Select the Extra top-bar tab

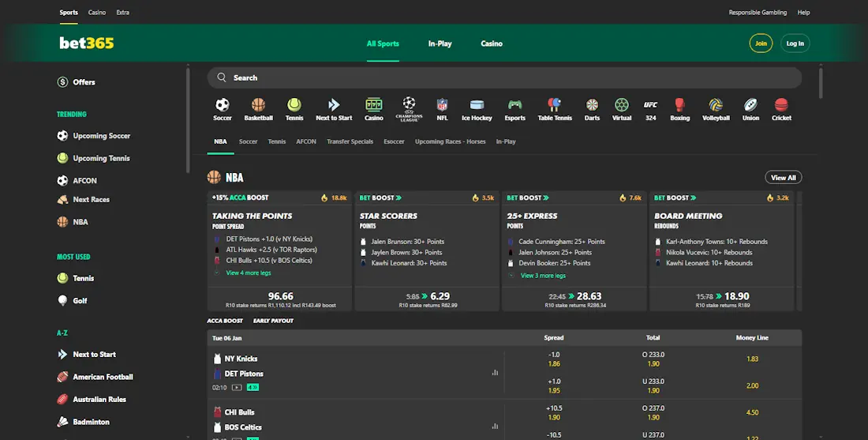coord(123,12)
